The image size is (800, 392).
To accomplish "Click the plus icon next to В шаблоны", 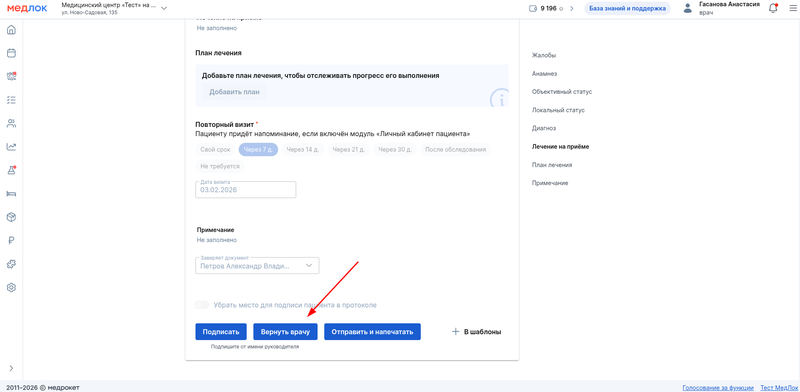I will point(456,332).
